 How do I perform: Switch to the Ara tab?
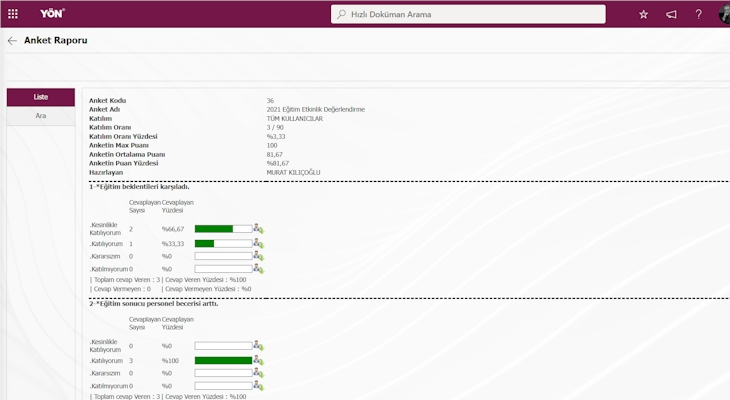pos(41,116)
